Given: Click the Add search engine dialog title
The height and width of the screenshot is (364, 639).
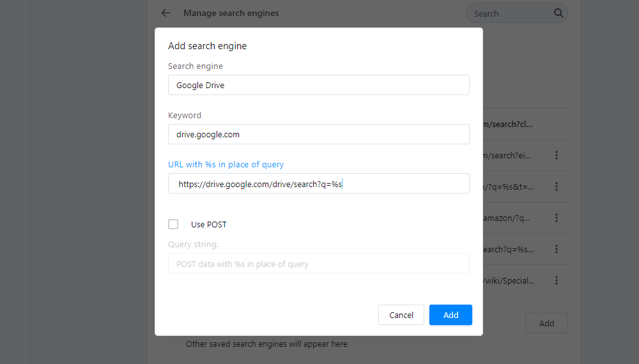Looking at the screenshot, I should click(207, 46).
